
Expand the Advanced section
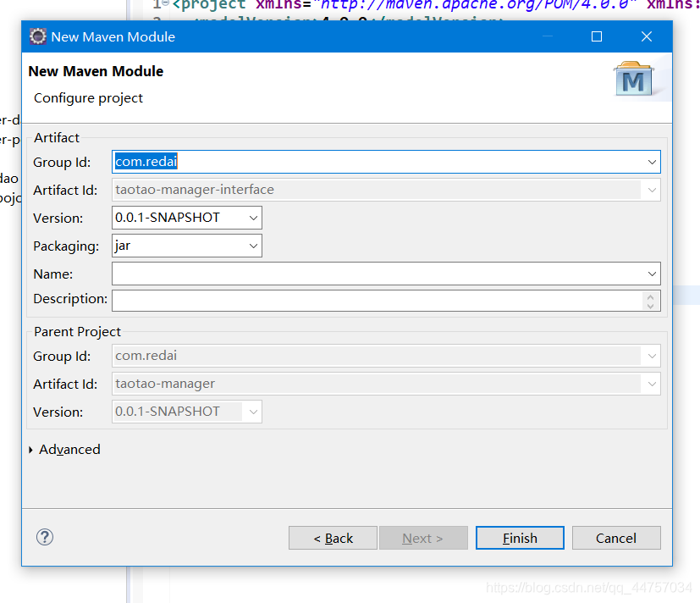pyautogui.click(x=30, y=450)
